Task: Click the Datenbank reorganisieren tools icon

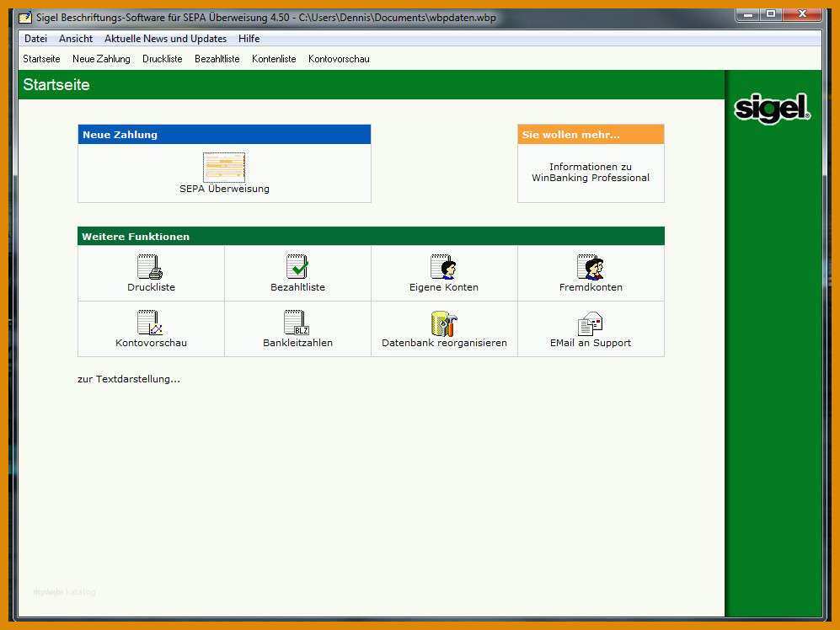Action: [x=444, y=323]
